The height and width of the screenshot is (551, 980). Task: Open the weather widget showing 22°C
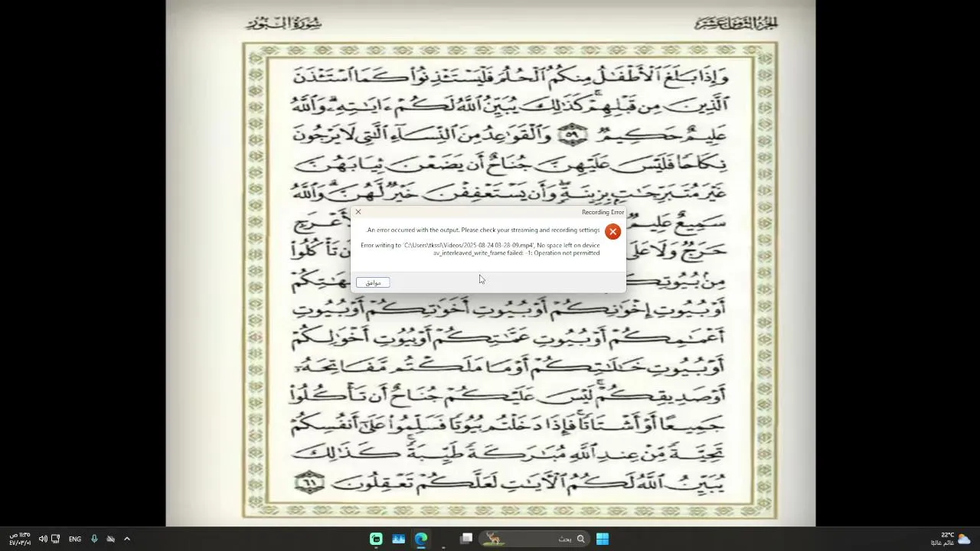pyautogui.click(x=951, y=539)
